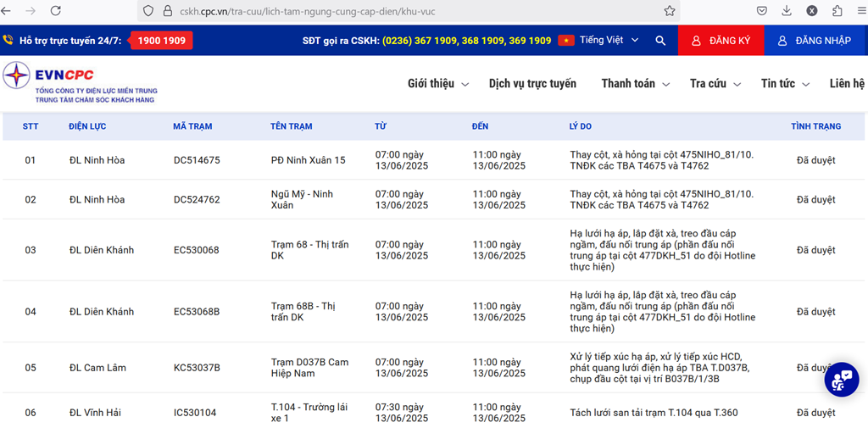Select station code EC53068B

tap(197, 311)
